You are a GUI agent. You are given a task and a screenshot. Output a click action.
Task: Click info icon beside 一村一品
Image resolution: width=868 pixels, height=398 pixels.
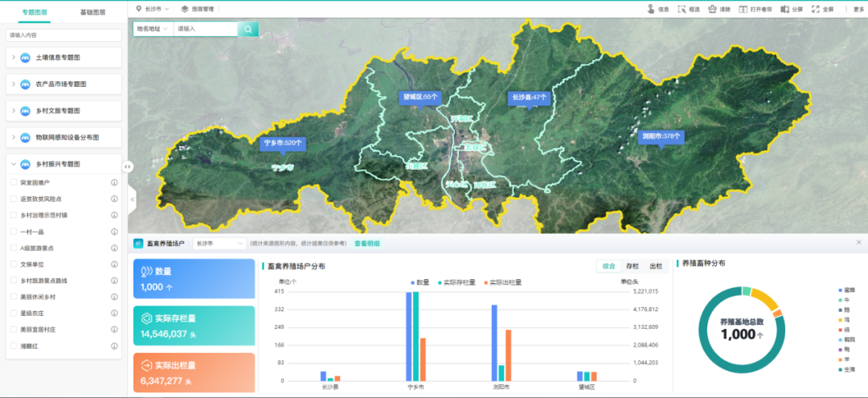click(x=114, y=232)
